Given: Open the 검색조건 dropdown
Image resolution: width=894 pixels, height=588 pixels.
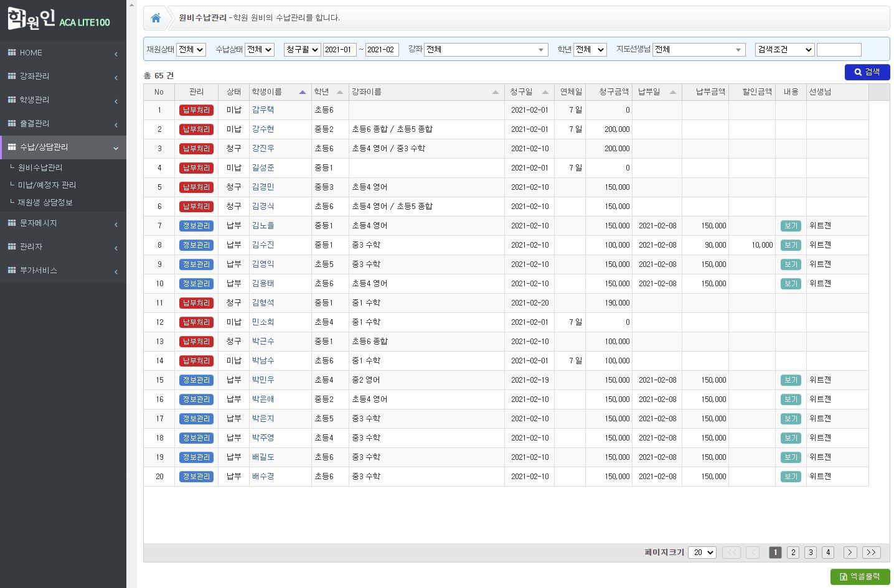Looking at the screenshot, I should 784,50.
